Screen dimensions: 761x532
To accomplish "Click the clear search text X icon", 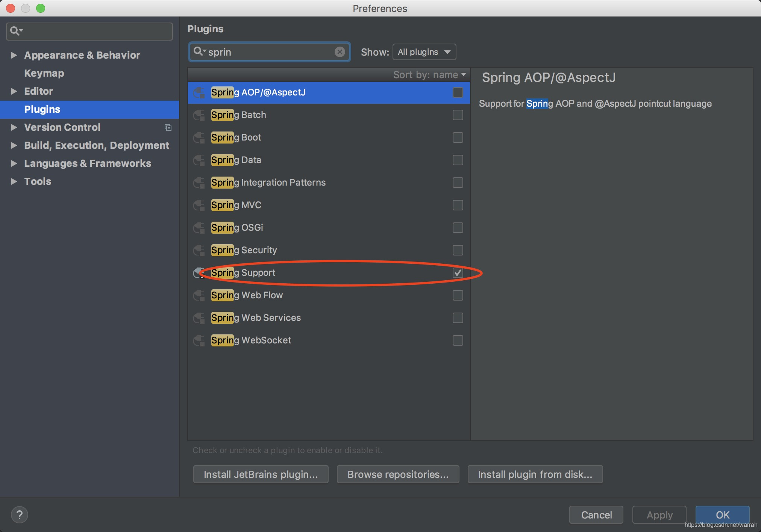I will [340, 52].
